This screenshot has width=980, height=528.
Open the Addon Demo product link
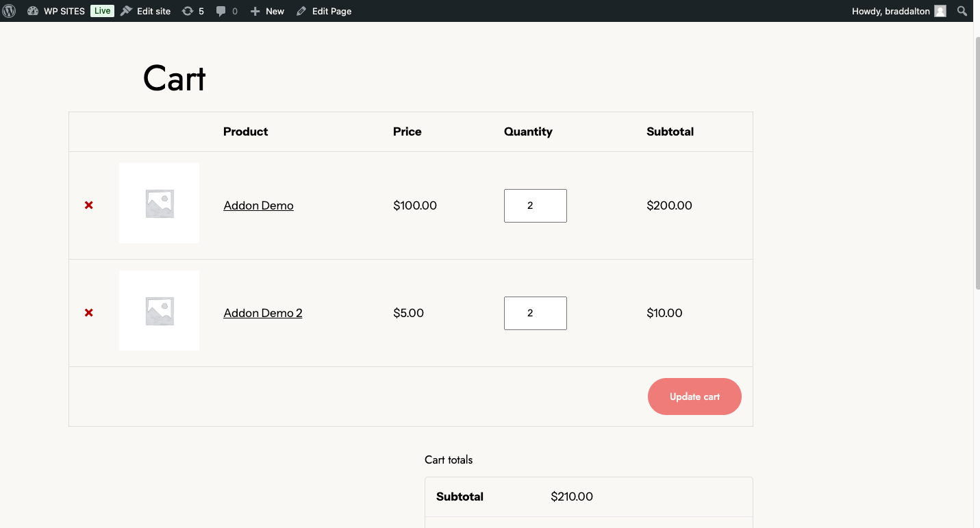258,205
